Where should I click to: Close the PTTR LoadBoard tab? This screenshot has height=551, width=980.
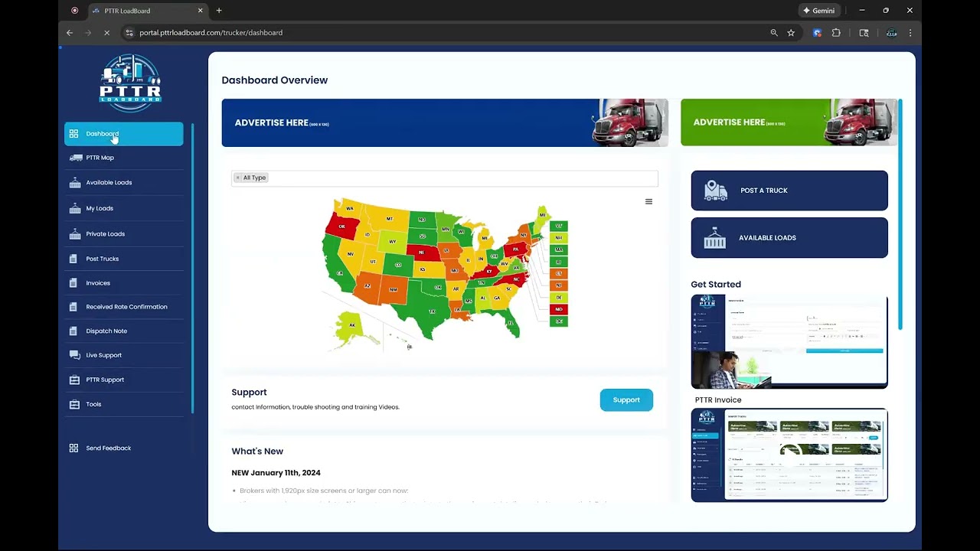click(201, 11)
